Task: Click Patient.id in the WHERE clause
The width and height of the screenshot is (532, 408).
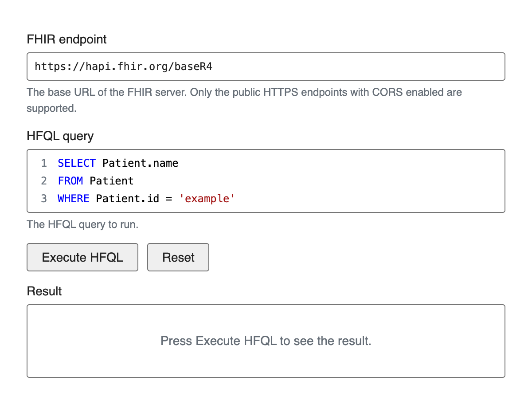Action: tap(127, 199)
